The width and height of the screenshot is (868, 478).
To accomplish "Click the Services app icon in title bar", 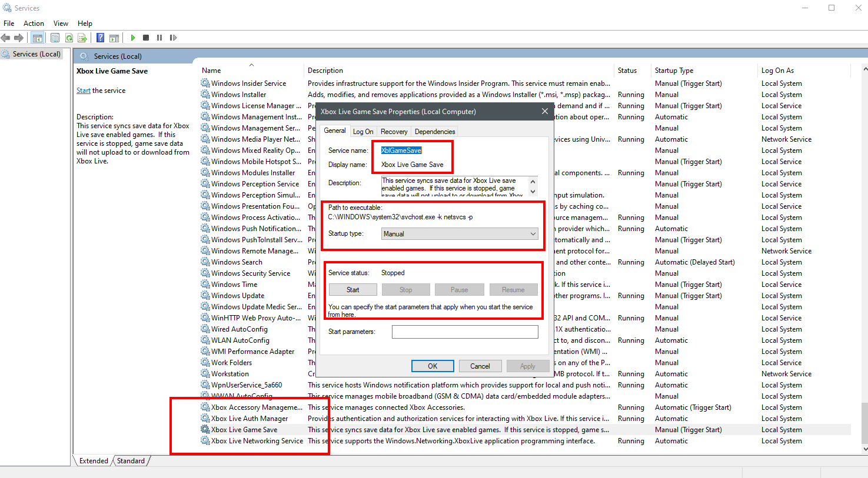I will pos(7,8).
